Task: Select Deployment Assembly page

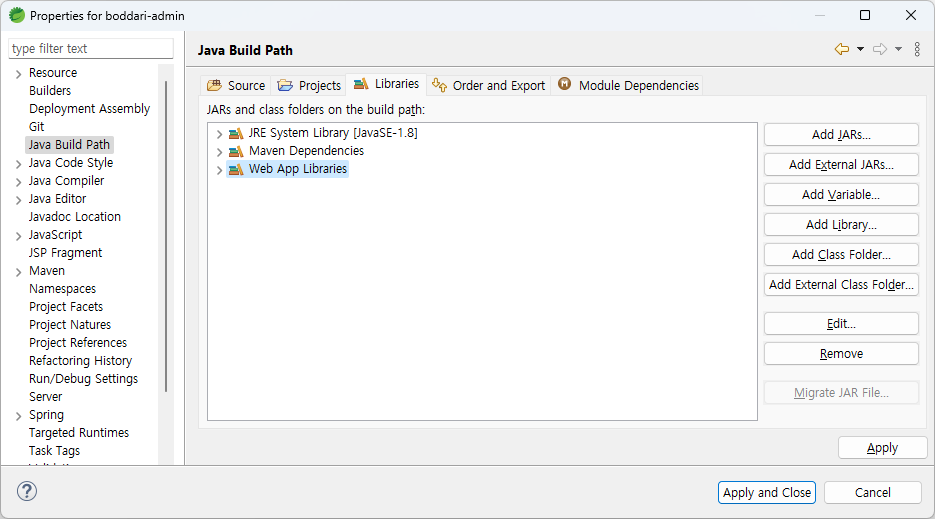Action: tap(89, 109)
